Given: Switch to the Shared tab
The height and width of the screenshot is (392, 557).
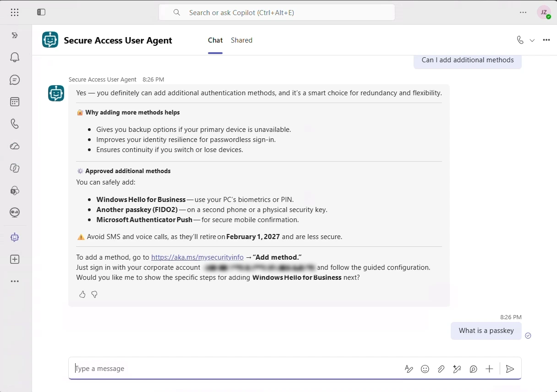Looking at the screenshot, I should (x=241, y=40).
